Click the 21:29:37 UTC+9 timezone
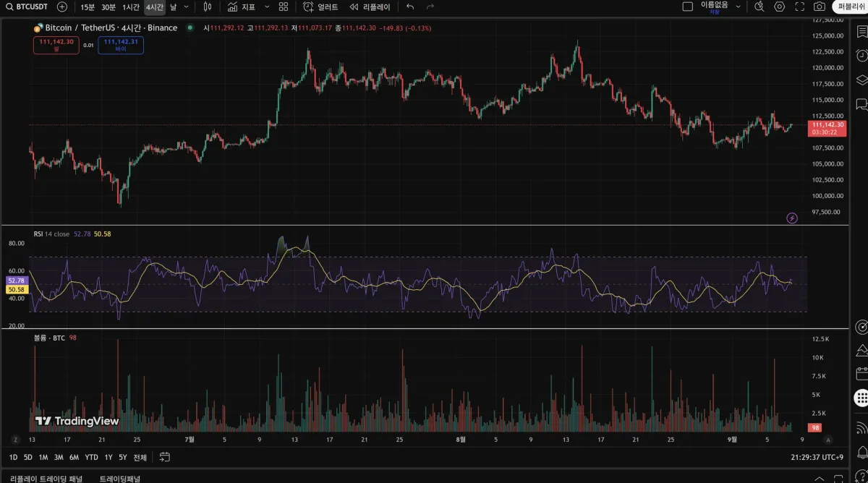The width and height of the screenshot is (868, 483). tap(817, 457)
